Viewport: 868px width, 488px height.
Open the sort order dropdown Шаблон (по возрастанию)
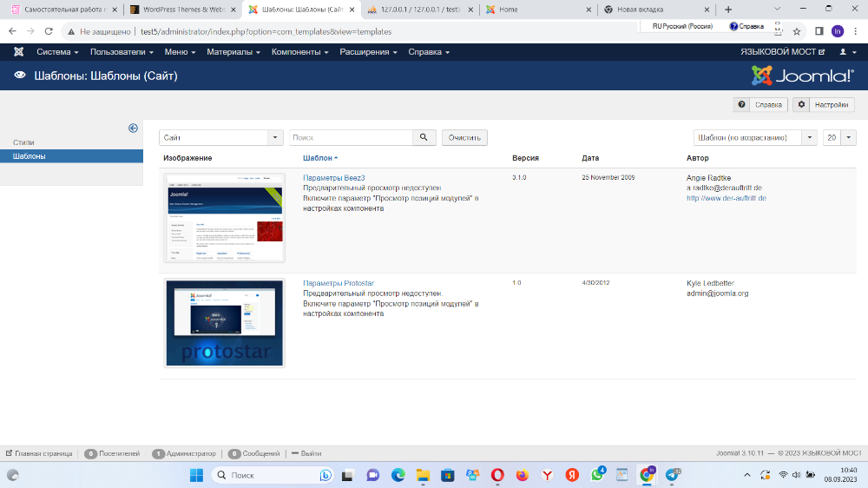755,137
